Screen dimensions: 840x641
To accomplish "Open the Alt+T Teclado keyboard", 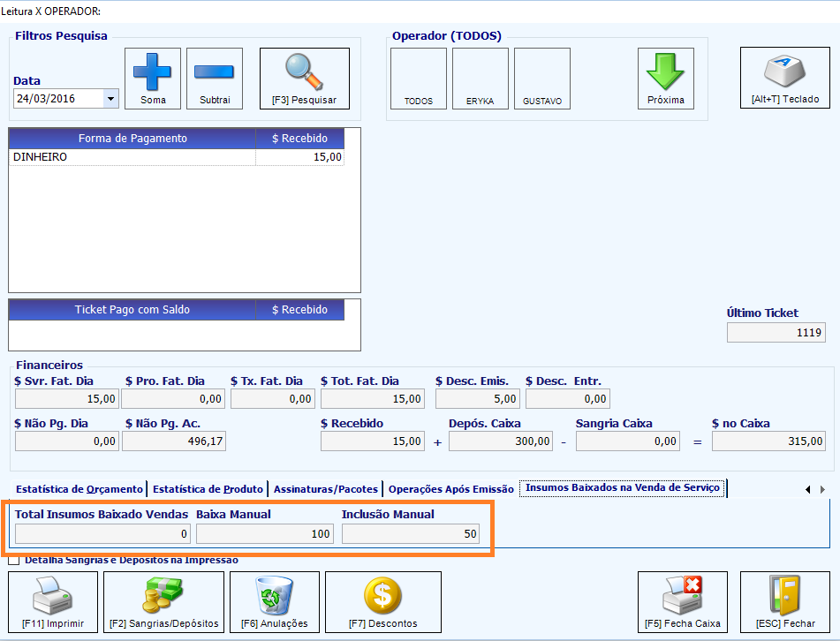I will click(x=785, y=78).
